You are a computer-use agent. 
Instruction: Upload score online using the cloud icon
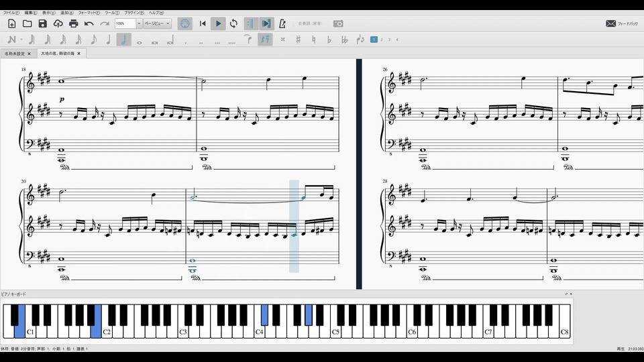click(x=58, y=23)
